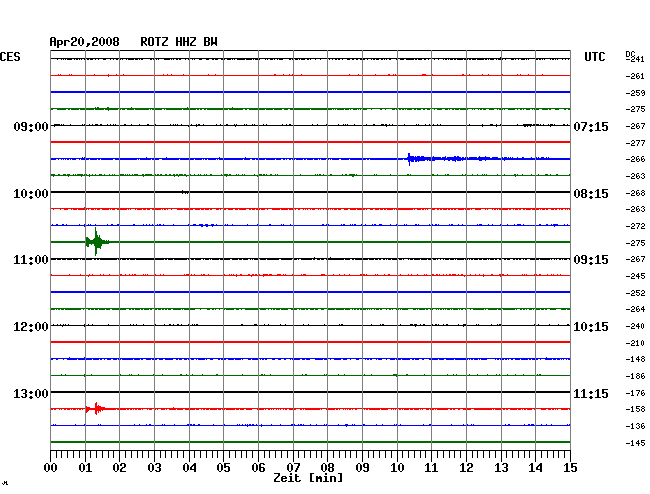Select the 12:00 local time label
Screen dimensions: 650x494
(31, 327)
